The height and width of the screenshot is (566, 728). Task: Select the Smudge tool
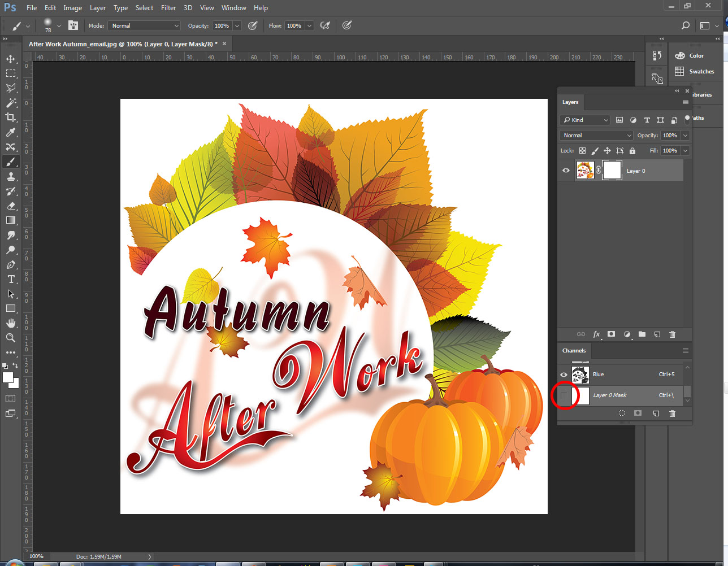click(x=11, y=235)
